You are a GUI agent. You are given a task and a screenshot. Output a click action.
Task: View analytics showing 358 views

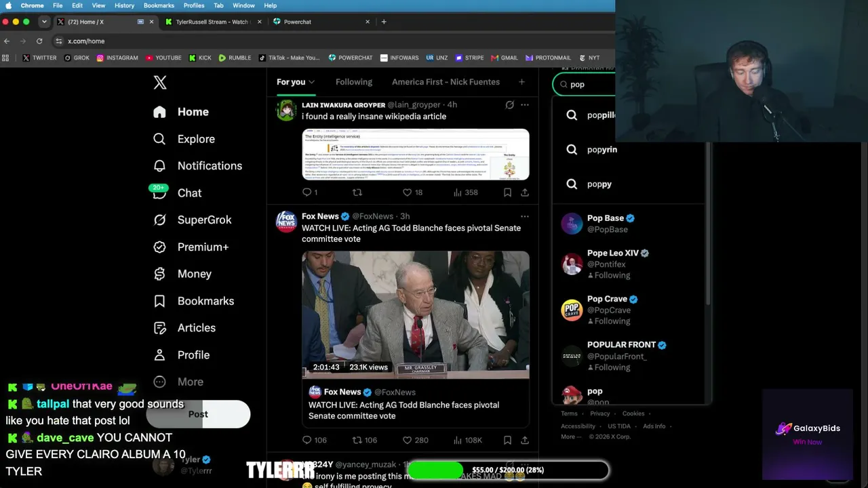pyautogui.click(x=465, y=192)
